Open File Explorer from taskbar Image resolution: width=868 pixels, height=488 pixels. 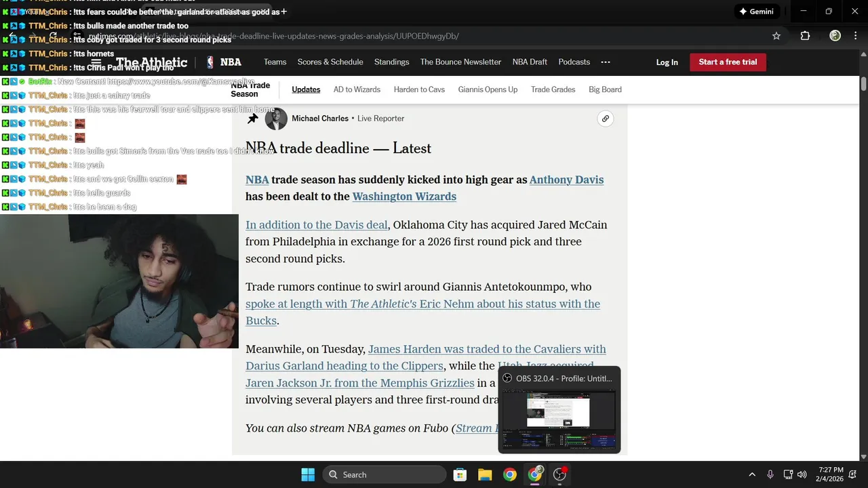tap(485, 474)
